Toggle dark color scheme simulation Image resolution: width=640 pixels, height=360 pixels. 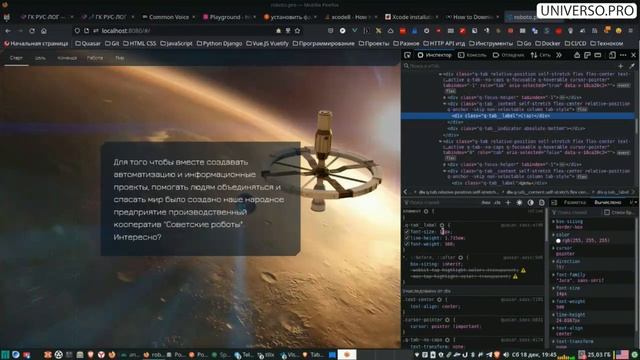click(530, 202)
